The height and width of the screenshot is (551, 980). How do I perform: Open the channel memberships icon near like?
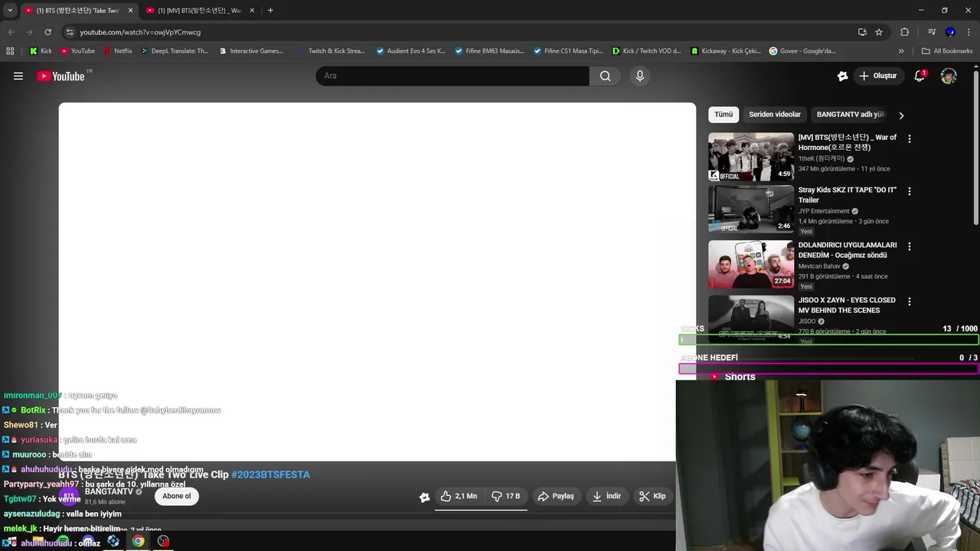[424, 497]
